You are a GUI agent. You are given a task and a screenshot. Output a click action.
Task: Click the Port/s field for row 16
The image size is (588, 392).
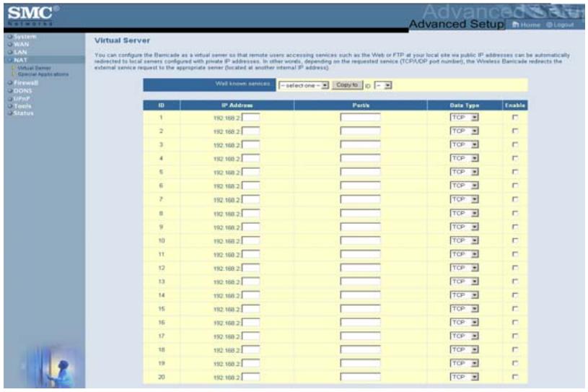[360, 323]
